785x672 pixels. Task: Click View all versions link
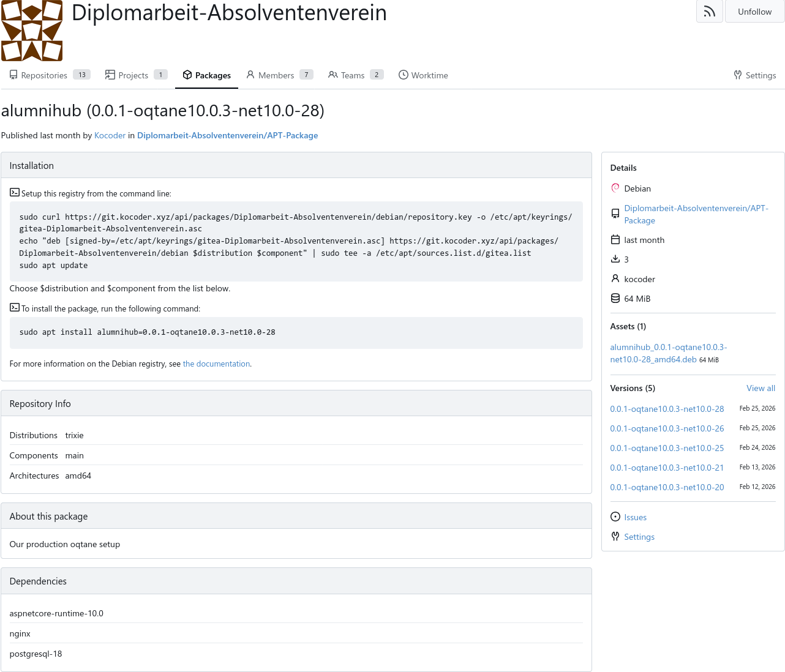click(x=761, y=388)
